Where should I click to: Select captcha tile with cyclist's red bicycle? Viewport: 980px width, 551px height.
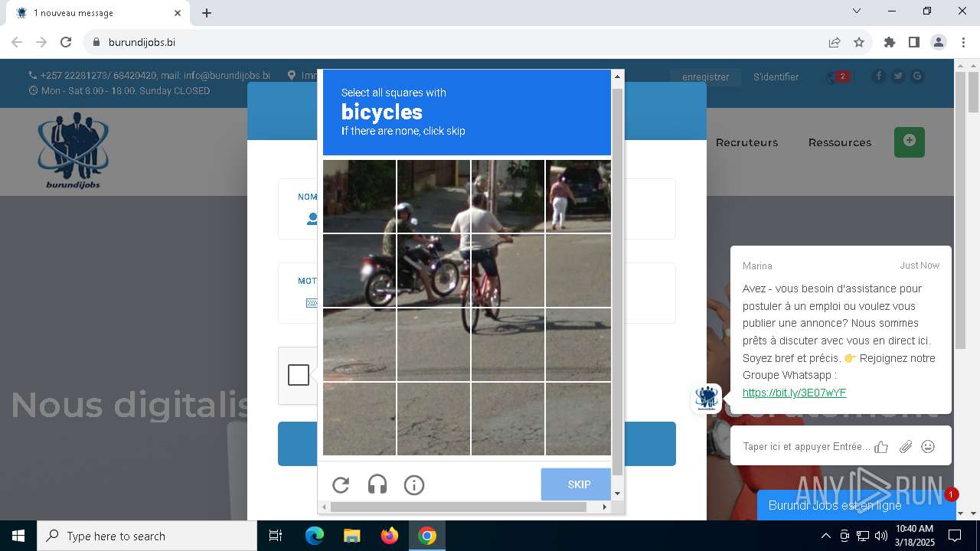[x=508, y=271]
